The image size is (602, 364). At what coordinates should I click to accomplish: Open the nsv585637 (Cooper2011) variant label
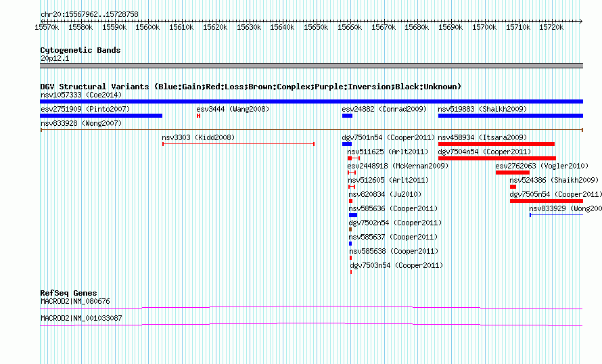394,237
